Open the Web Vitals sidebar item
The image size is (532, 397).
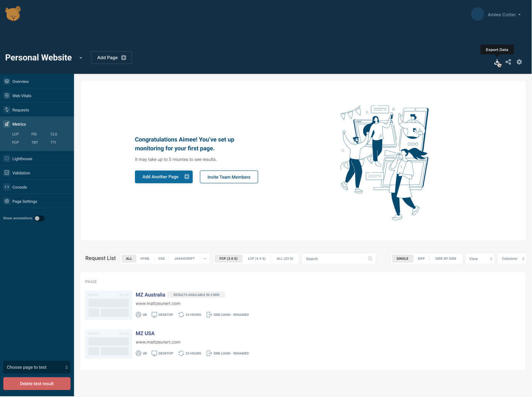37,96
